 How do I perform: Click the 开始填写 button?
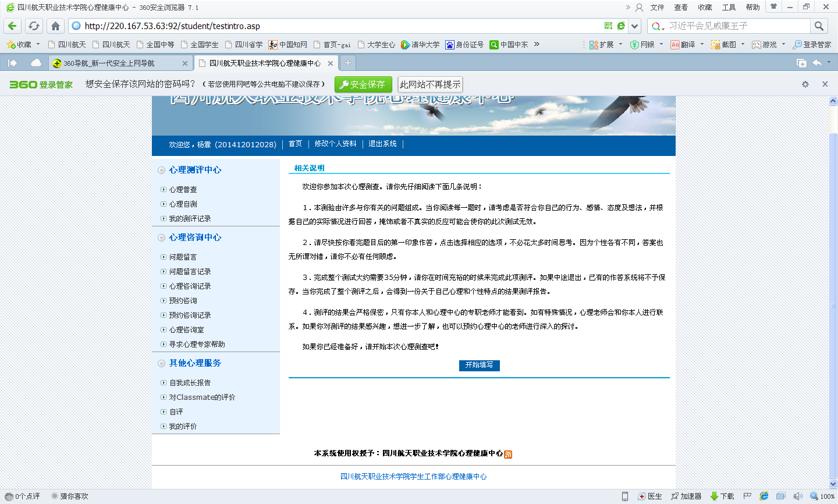click(479, 365)
